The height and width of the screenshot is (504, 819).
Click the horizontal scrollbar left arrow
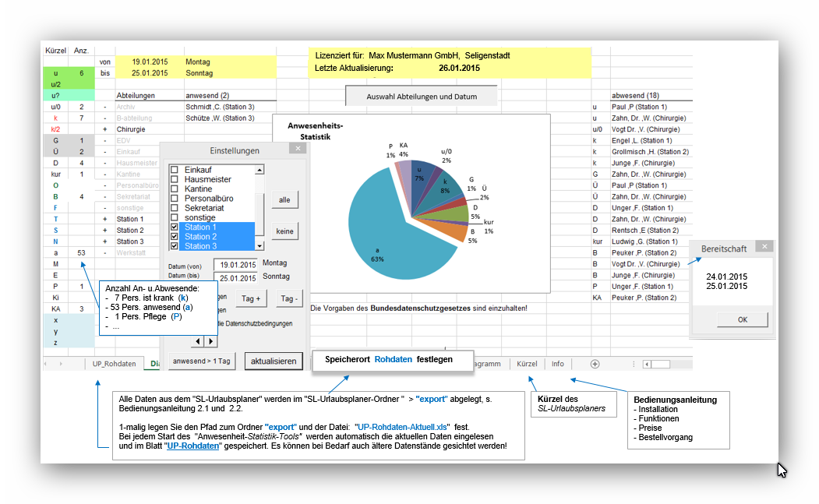(647, 364)
